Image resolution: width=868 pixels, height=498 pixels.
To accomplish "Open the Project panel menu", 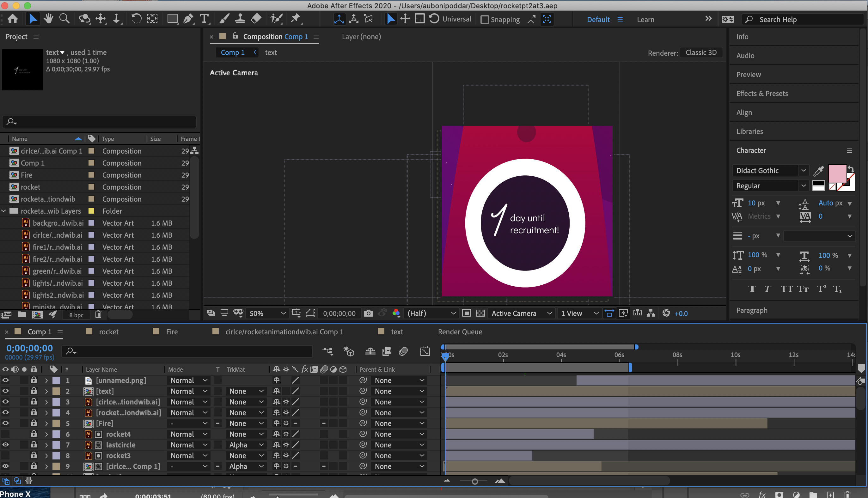I will pyautogui.click(x=36, y=37).
